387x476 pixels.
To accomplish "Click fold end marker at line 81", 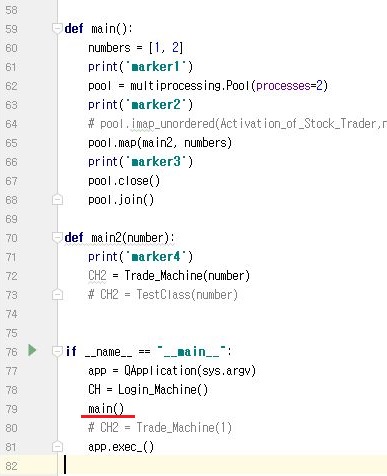I will (57, 447).
